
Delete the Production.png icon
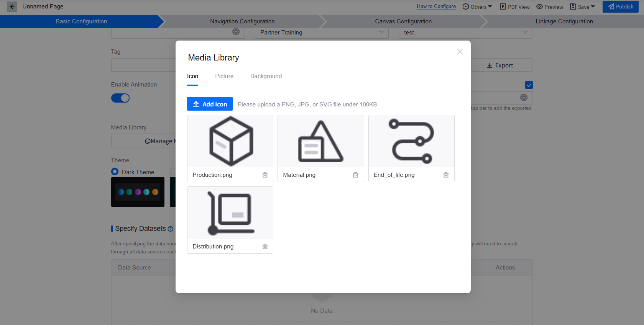coord(265,175)
